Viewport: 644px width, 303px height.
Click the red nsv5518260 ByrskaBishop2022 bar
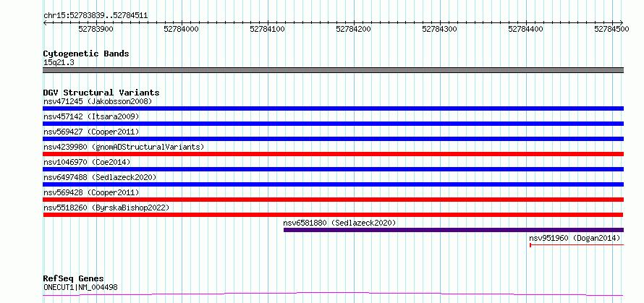pyautogui.click(x=333, y=215)
